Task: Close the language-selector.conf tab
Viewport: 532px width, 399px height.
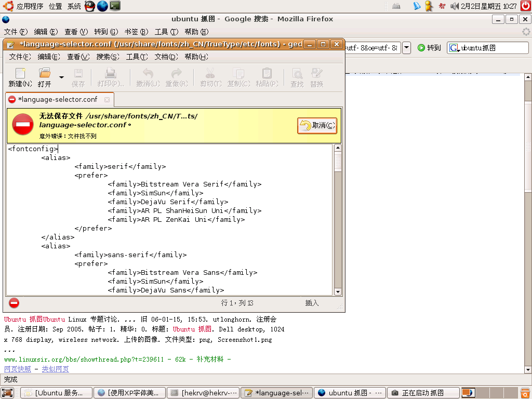Action: [107, 100]
